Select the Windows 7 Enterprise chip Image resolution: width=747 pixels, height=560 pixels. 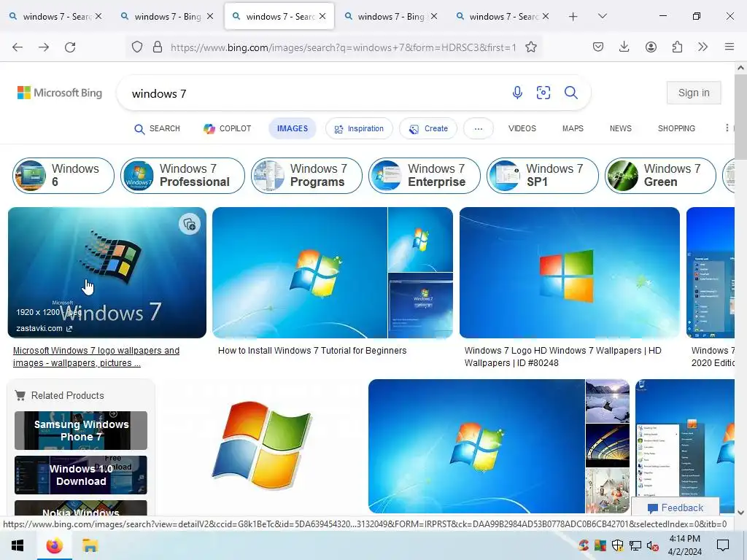tap(425, 176)
